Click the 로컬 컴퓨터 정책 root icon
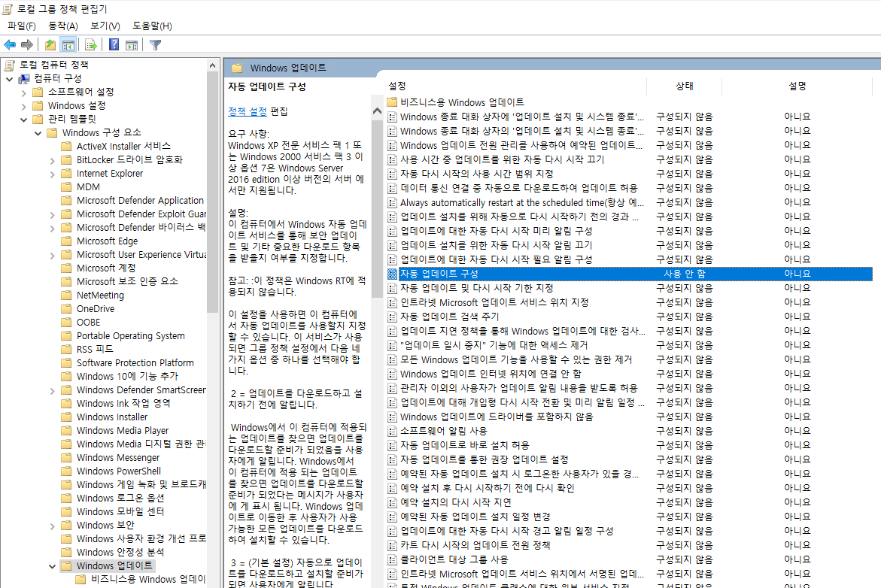This screenshot has width=881, height=588. coord(10,65)
